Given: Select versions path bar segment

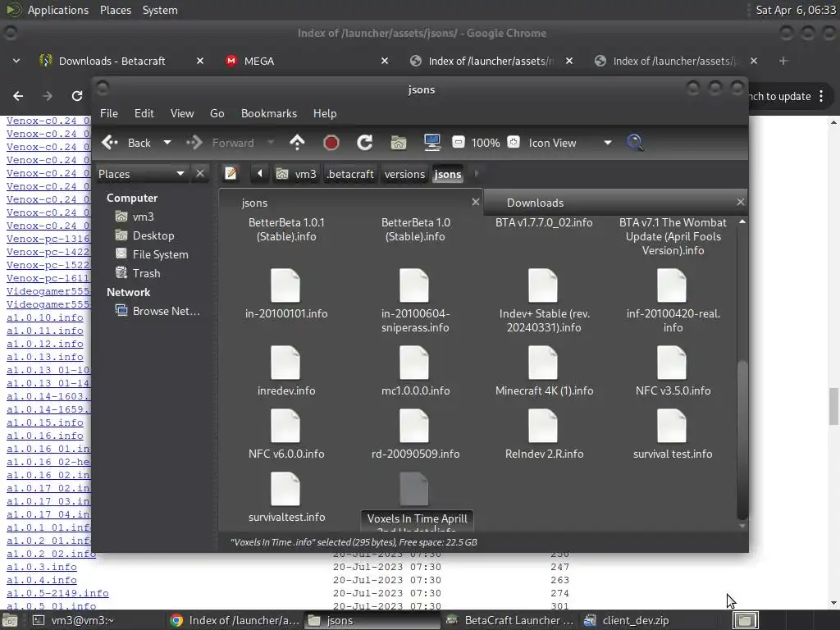Looking at the screenshot, I should click(x=404, y=174).
